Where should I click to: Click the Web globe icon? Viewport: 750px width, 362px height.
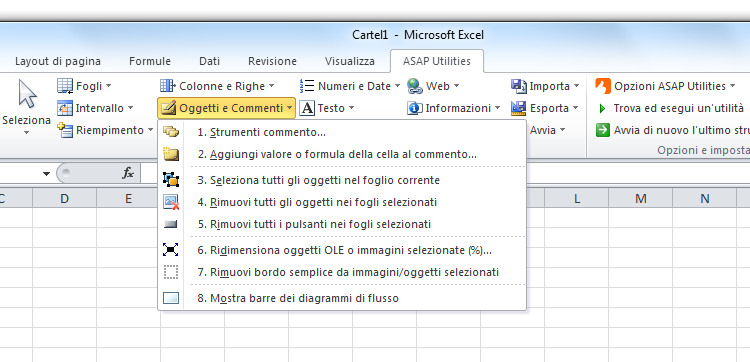[415, 86]
